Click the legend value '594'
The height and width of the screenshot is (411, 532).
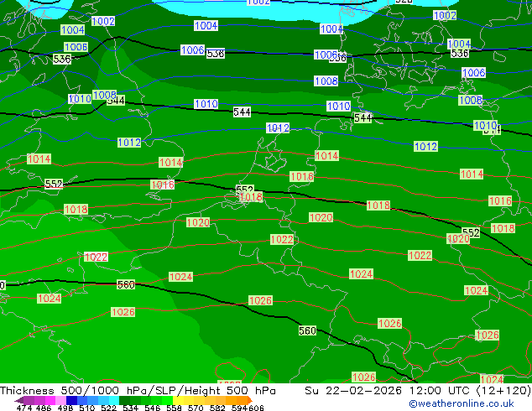point(239,408)
